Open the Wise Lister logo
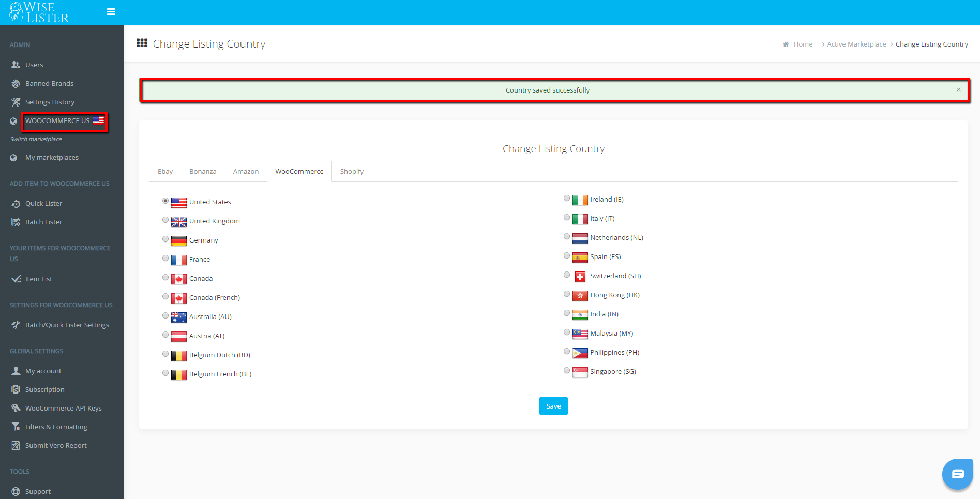Image resolution: width=980 pixels, height=499 pixels. pos(39,12)
